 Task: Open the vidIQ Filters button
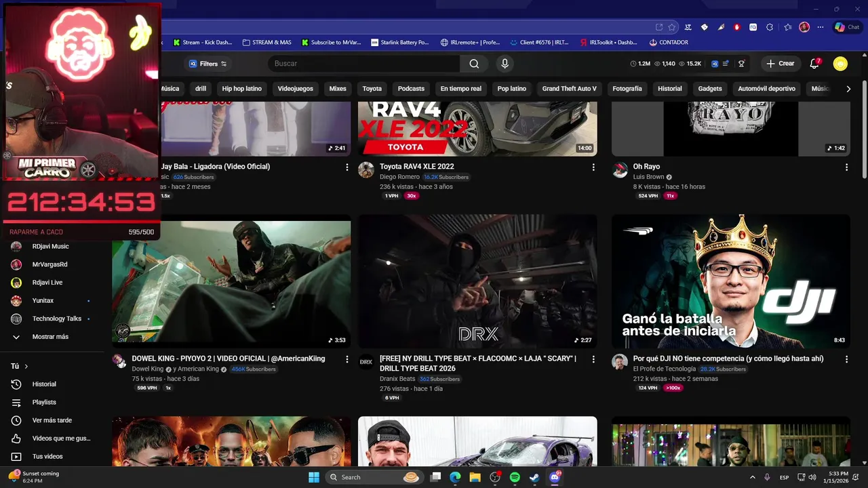pos(208,64)
